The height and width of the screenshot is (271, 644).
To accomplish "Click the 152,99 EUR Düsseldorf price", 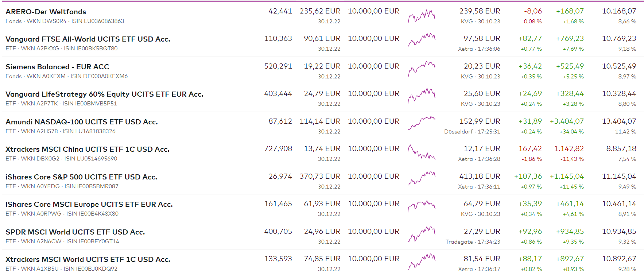I will (480, 121).
